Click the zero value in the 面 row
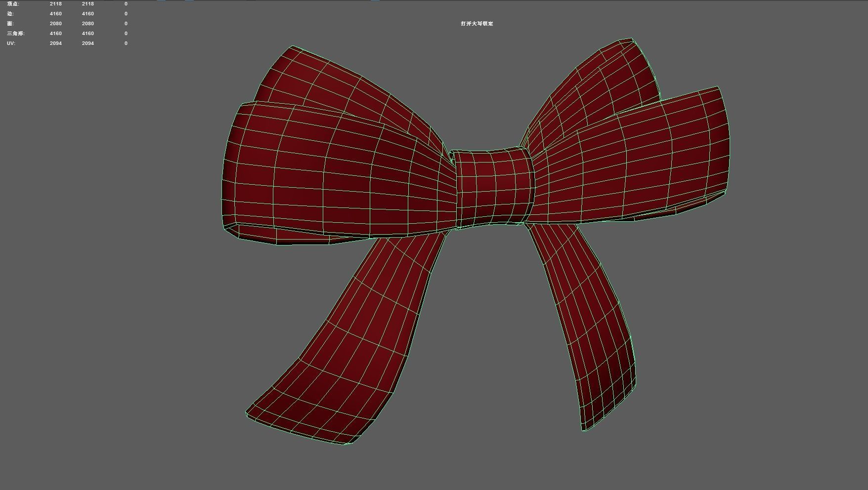The width and height of the screenshot is (868, 490). (x=126, y=24)
